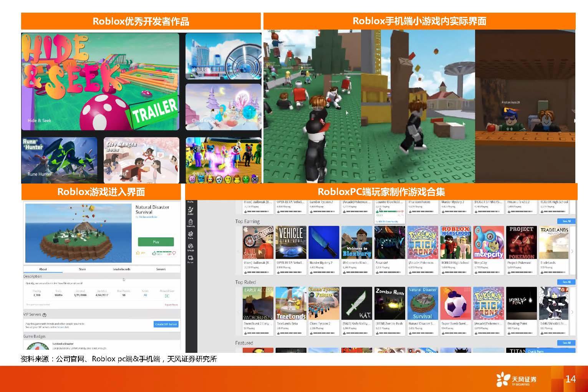Open the Groups sidebar icon
The height and width of the screenshot is (392, 588).
pos(190,247)
